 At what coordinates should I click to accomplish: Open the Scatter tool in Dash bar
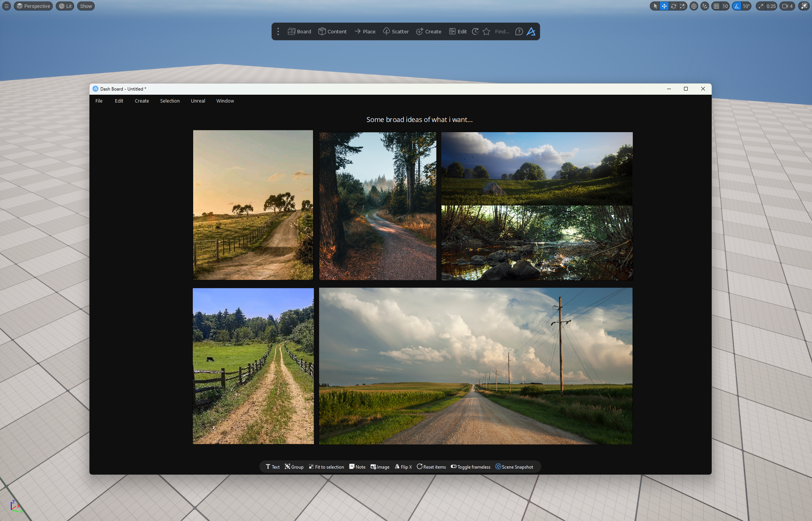coord(396,31)
